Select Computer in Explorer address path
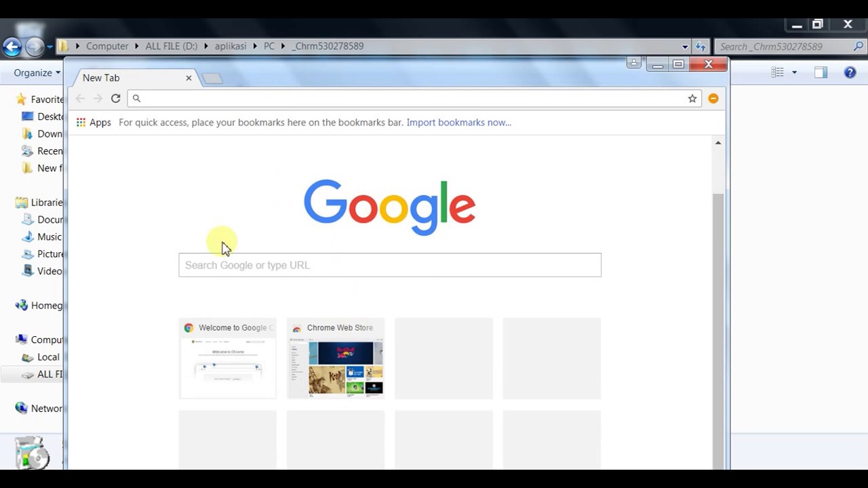The width and height of the screenshot is (868, 488). click(107, 46)
